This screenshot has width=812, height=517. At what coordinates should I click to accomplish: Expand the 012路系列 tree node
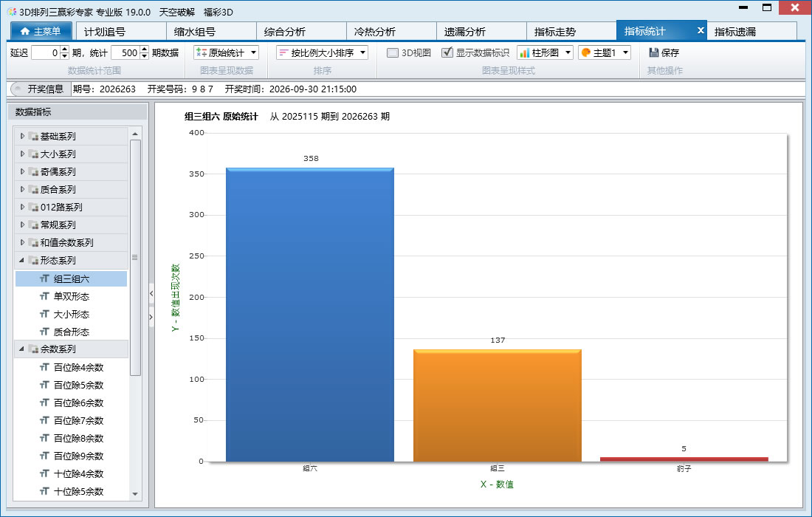pyautogui.click(x=22, y=207)
